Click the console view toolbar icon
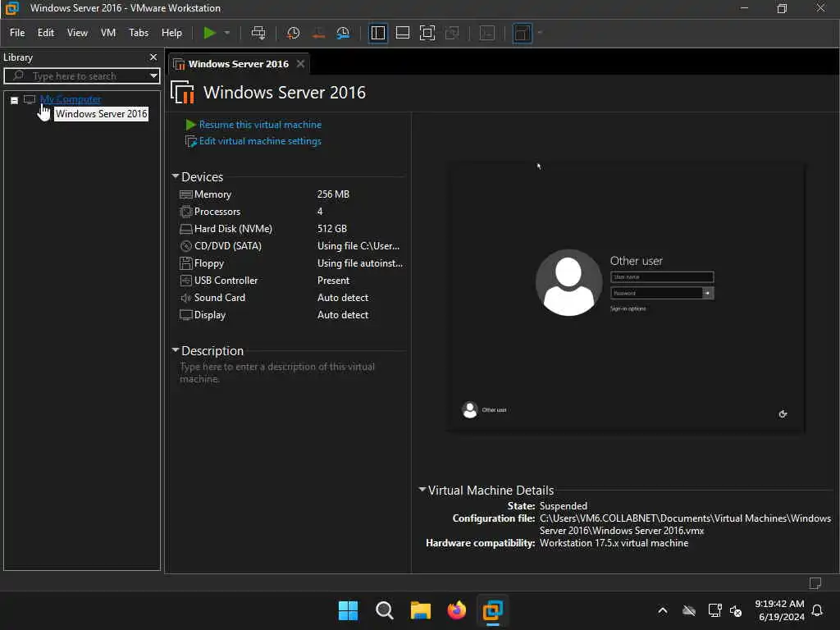Viewport: 840px width, 630px height. 487,33
